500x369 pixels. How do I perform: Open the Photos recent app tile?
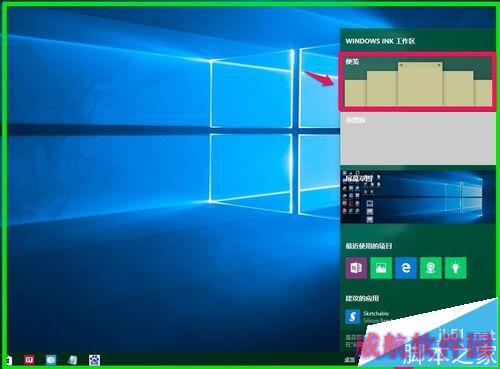(x=381, y=268)
